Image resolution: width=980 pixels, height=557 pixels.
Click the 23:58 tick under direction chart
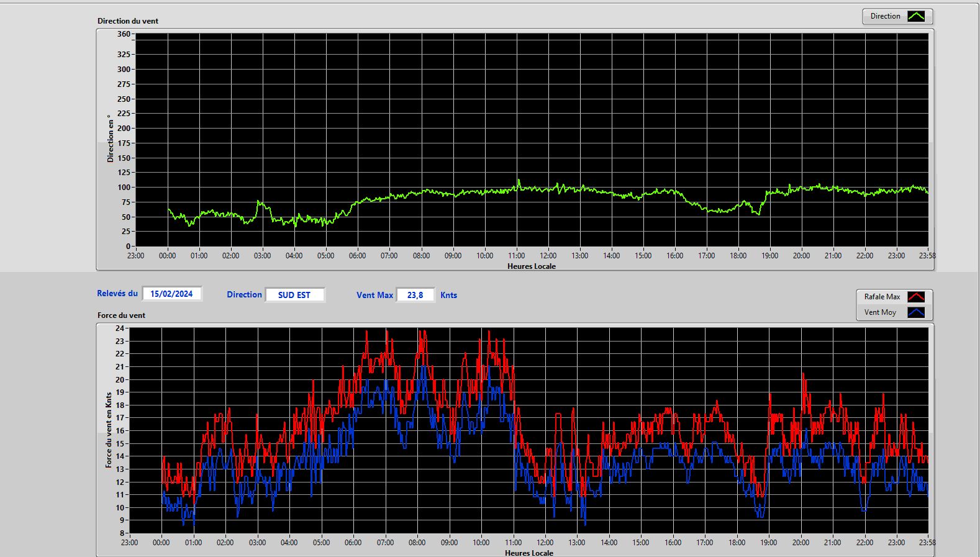pos(927,256)
